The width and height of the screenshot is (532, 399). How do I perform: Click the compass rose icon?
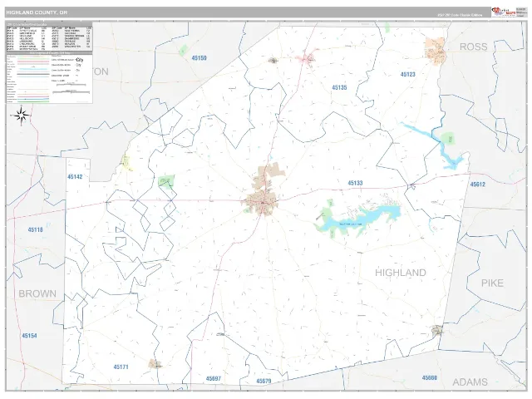click(22, 116)
